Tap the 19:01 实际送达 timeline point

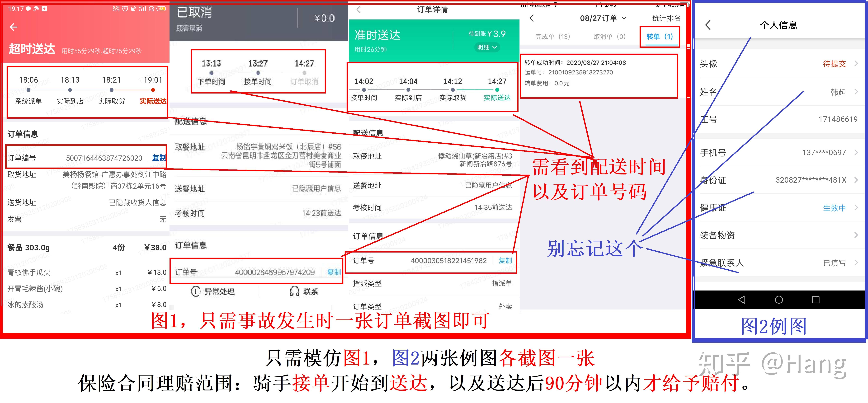[153, 90]
